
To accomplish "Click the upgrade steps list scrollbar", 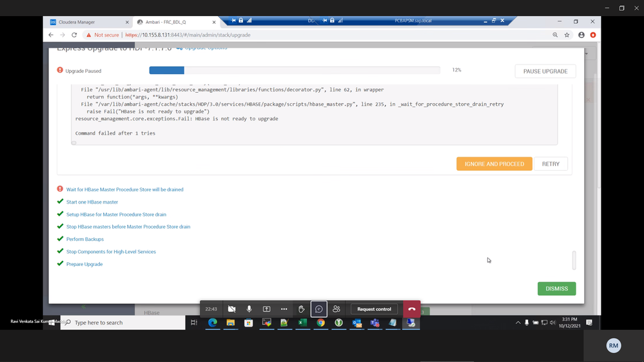I will tap(574, 260).
